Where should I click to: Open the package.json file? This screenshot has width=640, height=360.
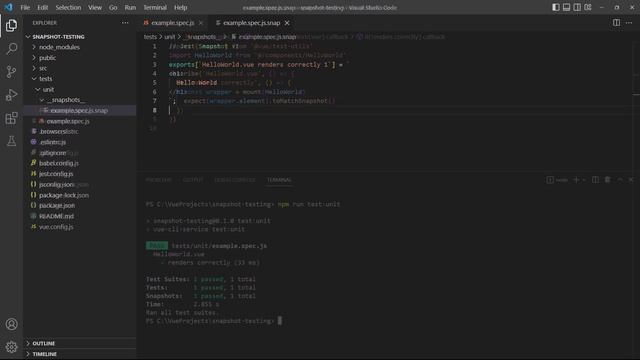point(57,205)
